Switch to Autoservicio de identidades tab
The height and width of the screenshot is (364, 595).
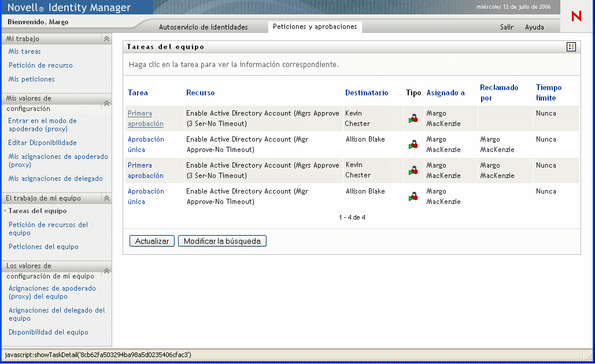(204, 27)
